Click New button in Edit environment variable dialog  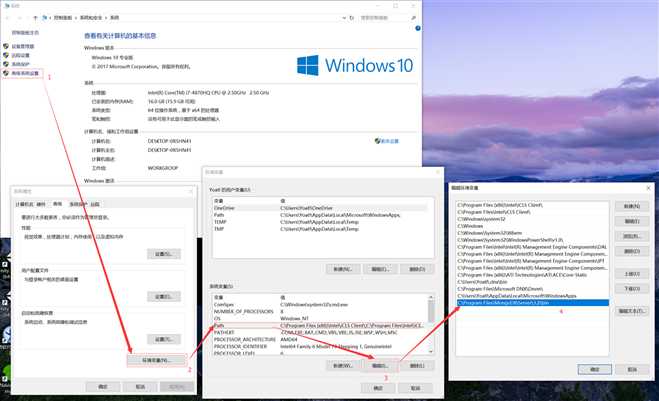pos(632,206)
